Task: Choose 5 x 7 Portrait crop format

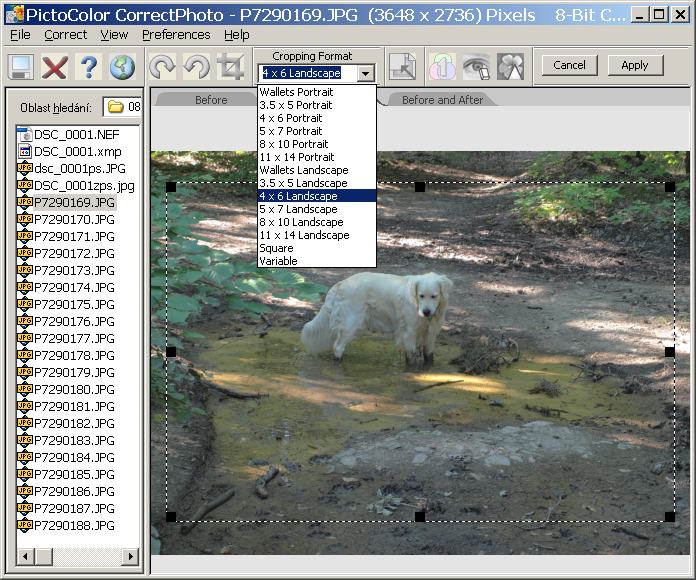Action: 291,131
